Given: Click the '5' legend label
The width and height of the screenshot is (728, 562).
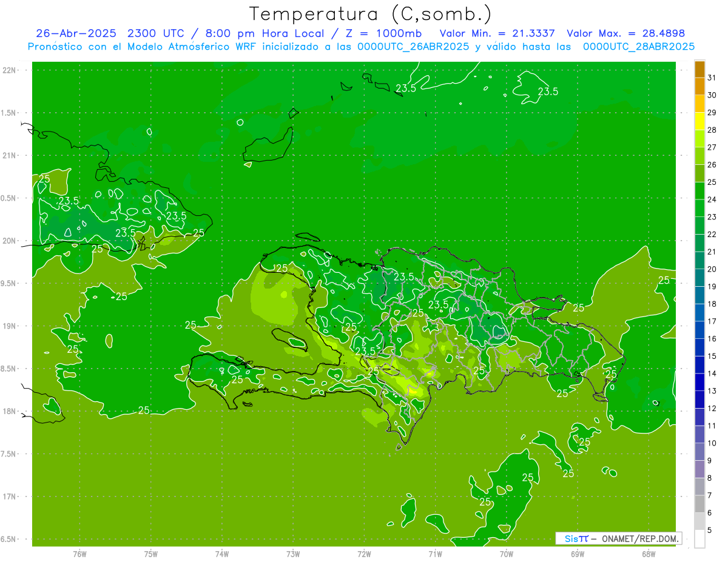Looking at the screenshot, I should [710, 530].
